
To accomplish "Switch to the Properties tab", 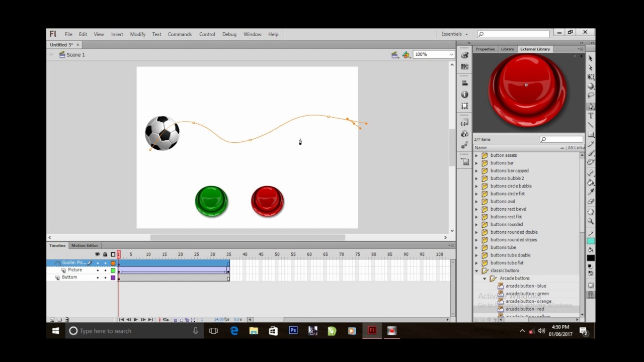I will coord(485,49).
